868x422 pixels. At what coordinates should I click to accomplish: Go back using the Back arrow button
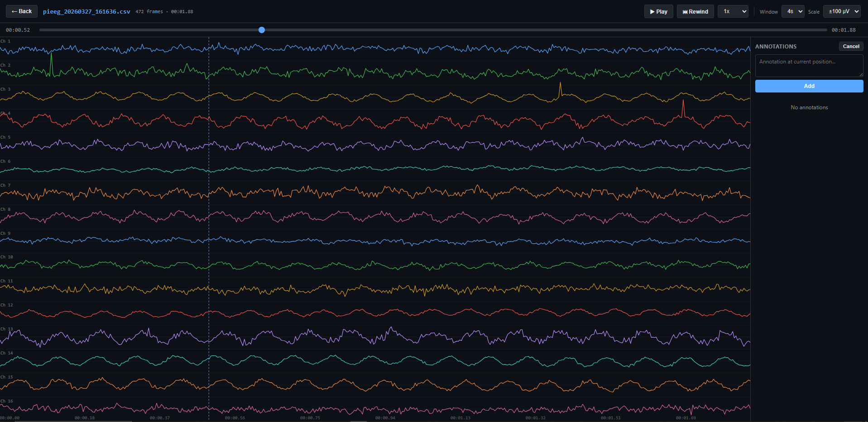pos(22,11)
